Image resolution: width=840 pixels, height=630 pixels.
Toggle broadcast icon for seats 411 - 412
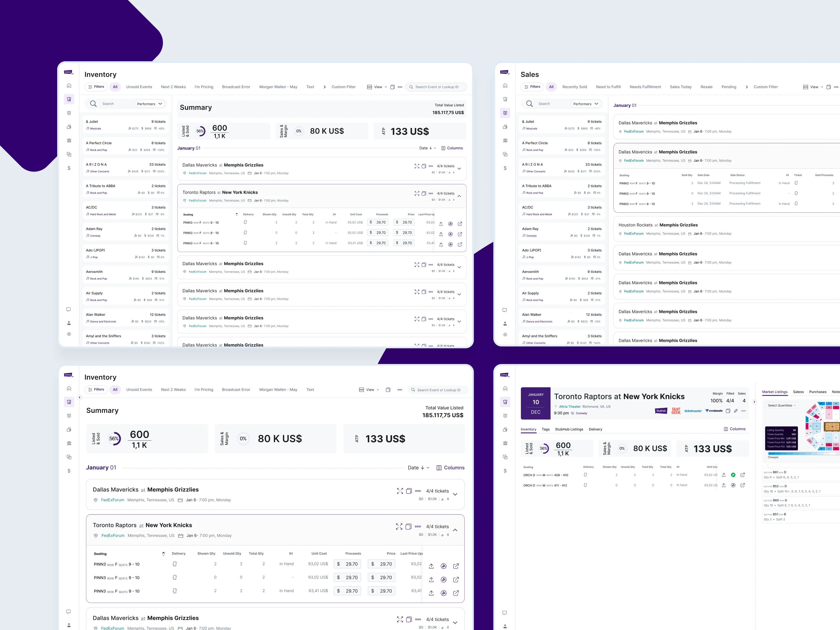[733, 485]
